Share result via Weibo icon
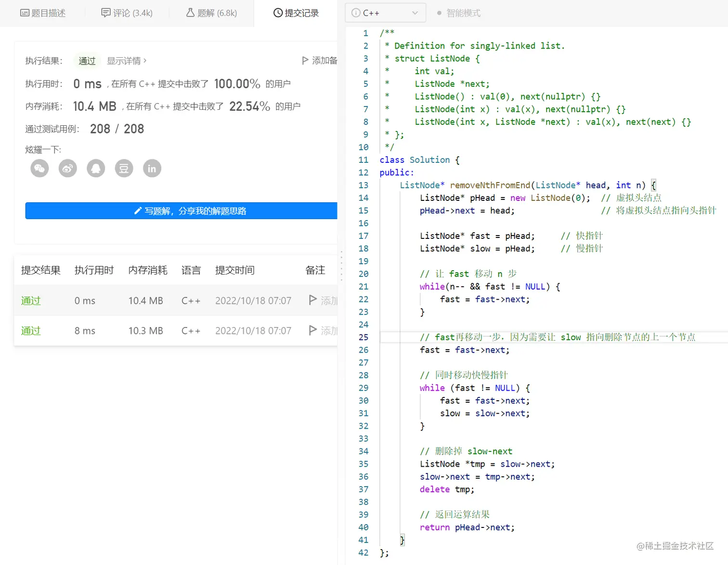 point(68,169)
